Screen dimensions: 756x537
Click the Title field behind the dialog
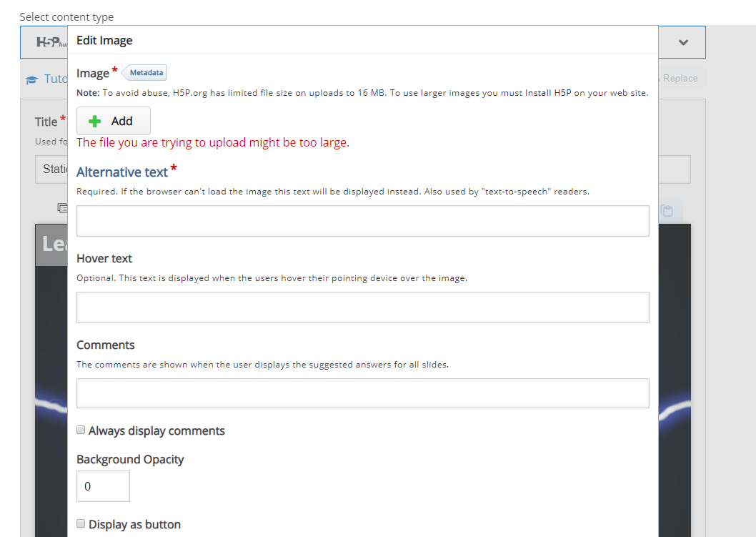point(51,169)
